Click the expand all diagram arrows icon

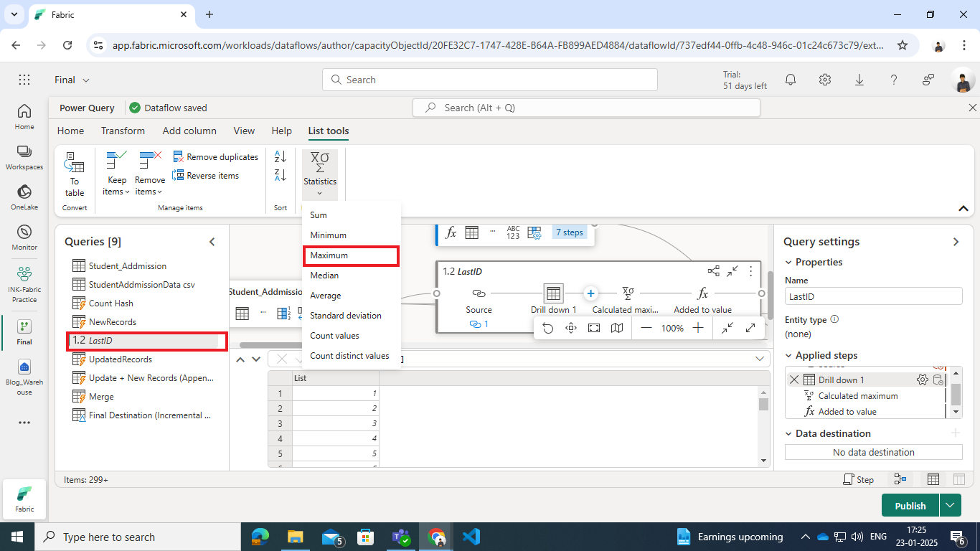(750, 328)
